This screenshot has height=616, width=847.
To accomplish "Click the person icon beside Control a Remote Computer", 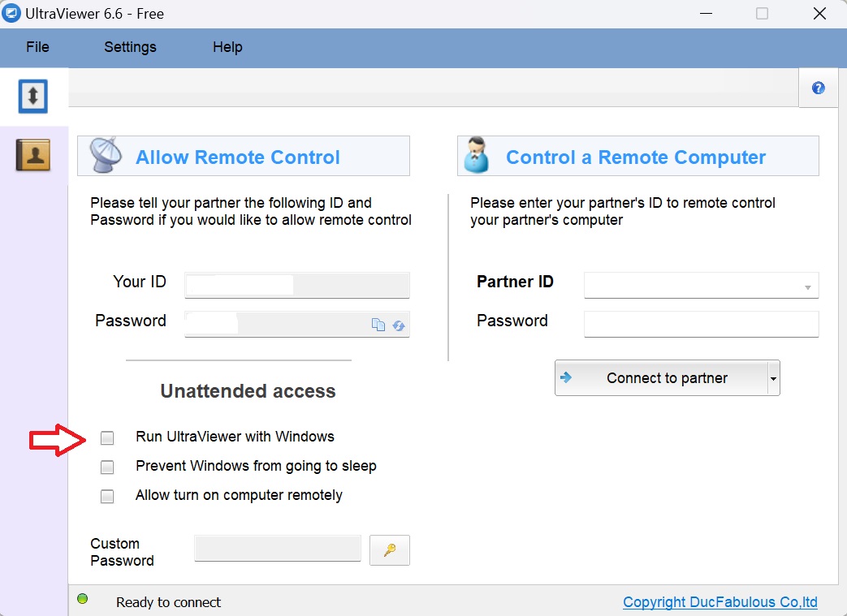I will point(477,155).
